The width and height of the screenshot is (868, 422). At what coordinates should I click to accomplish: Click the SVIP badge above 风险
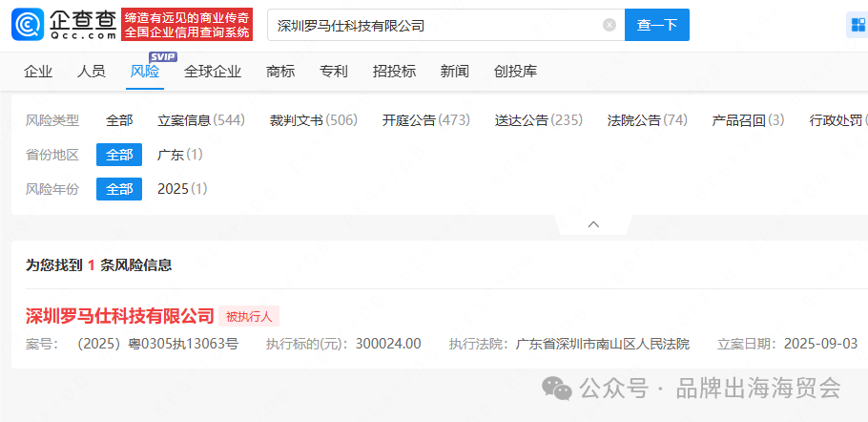(x=163, y=57)
